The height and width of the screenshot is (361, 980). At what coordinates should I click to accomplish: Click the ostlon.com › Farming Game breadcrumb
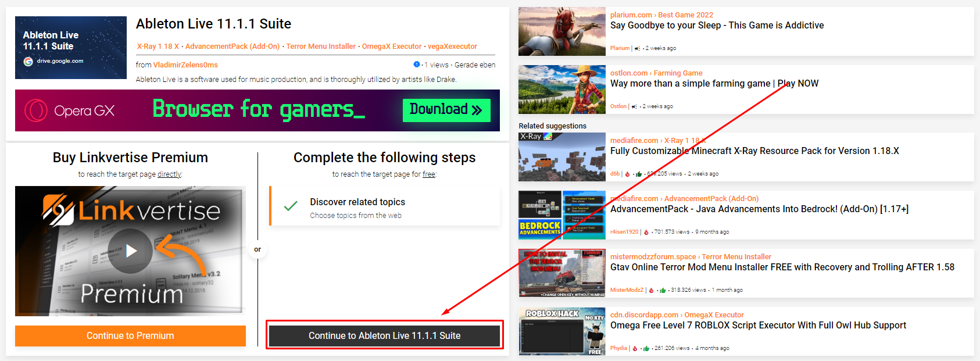click(x=656, y=73)
